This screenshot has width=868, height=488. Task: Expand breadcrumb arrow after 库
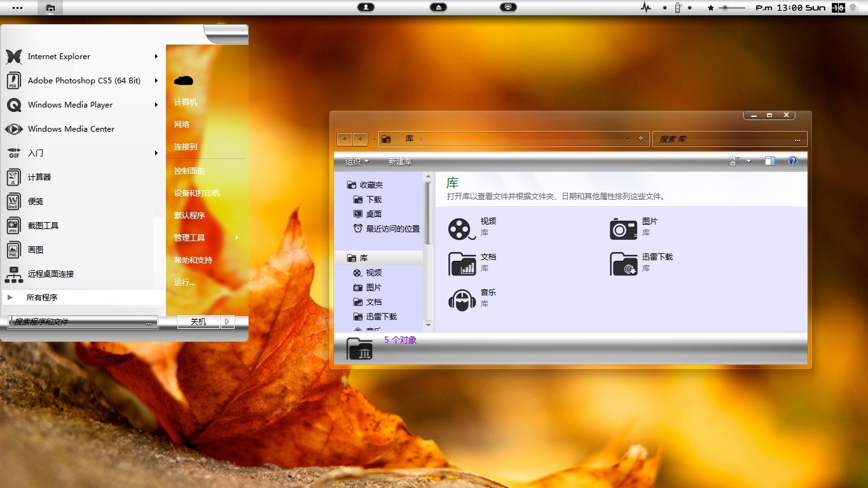[x=421, y=139]
